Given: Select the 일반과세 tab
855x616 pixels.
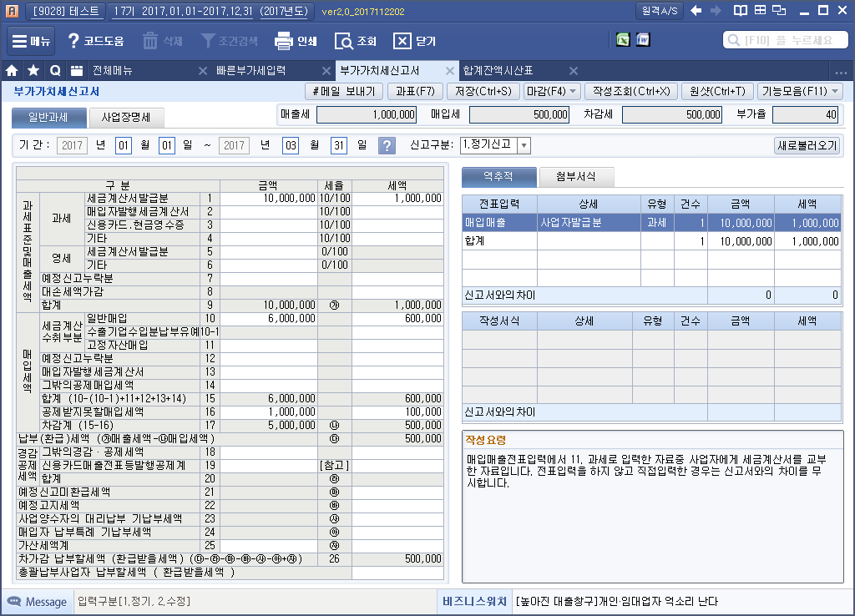Looking at the screenshot, I should click(x=48, y=117).
